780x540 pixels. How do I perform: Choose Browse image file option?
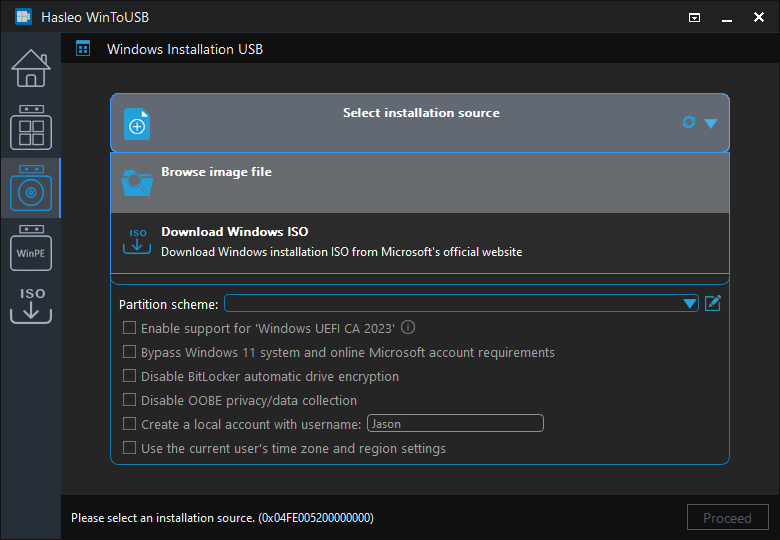pos(420,183)
